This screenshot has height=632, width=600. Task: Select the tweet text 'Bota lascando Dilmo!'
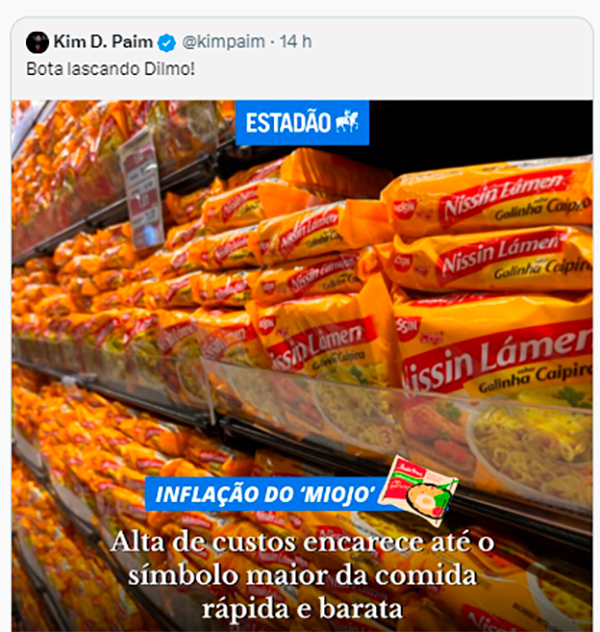[110, 69]
